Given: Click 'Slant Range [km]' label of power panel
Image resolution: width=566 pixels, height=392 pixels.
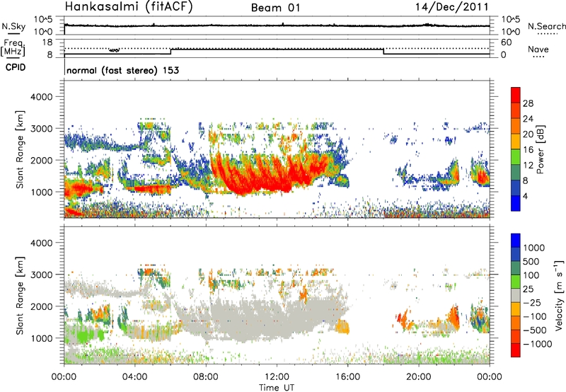Looking at the screenshot, I should (x=20, y=149).
